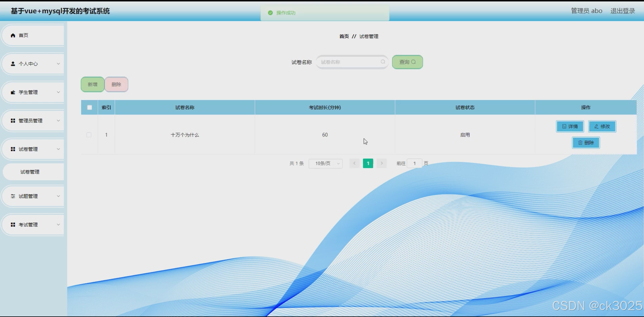Image resolution: width=644 pixels, height=317 pixels.
Task: Click the grid icon beside 考试管理
Action: click(x=13, y=225)
